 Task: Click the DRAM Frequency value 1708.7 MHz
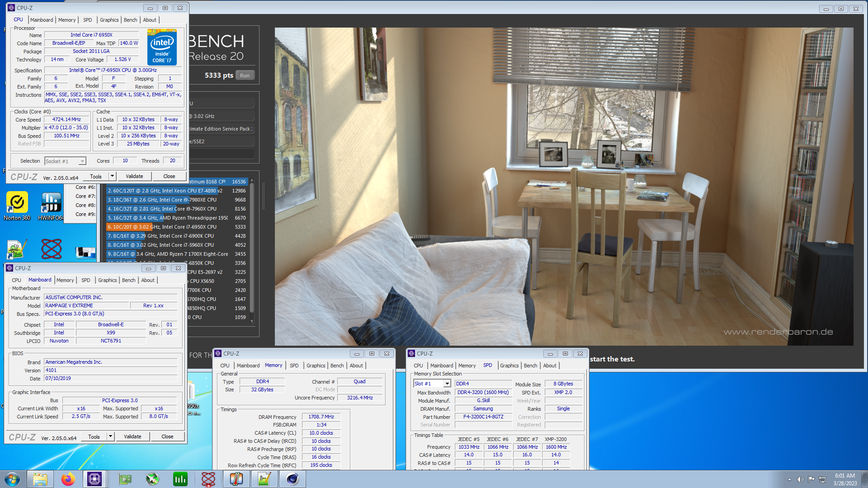tap(321, 417)
